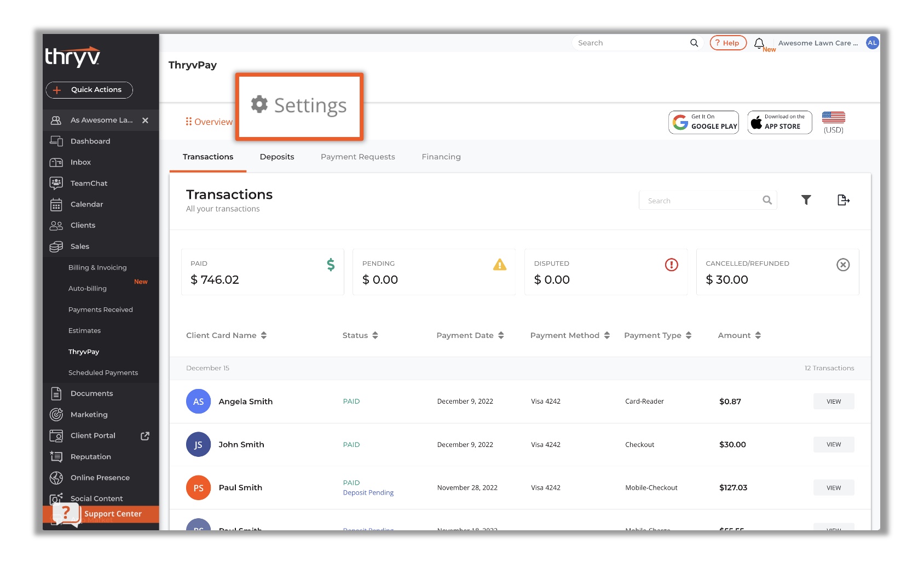Image resolution: width=924 pixels, height=573 pixels.
Task: Open Auto-billing submenu item
Action: tap(88, 289)
